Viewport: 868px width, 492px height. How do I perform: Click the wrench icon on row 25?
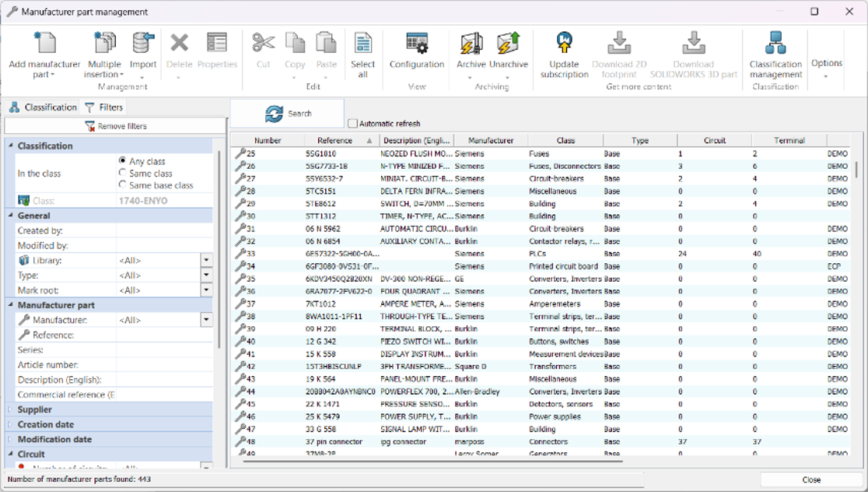point(240,153)
